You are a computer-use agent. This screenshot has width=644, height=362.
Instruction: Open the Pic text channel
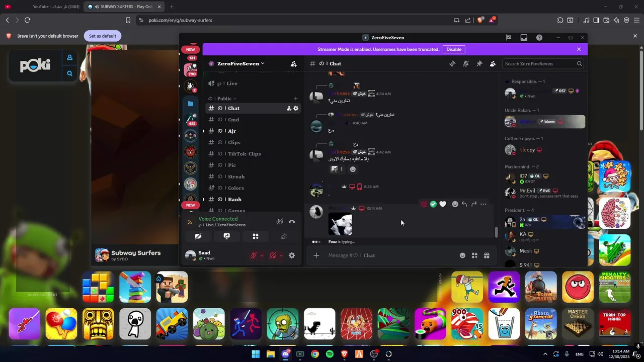click(x=254, y=165)
